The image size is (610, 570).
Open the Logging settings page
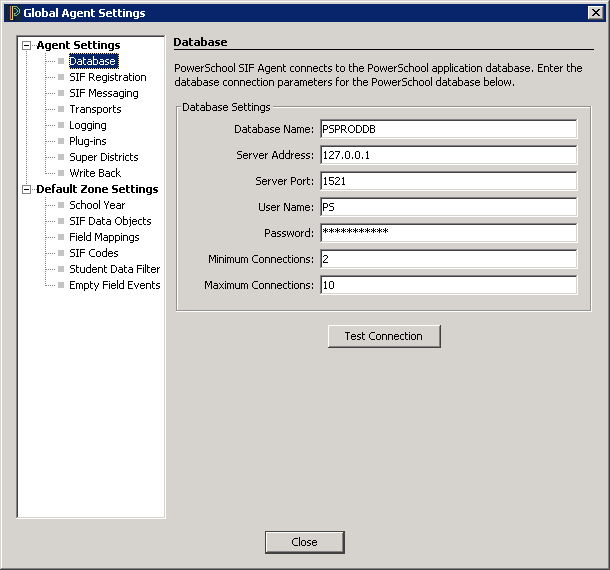click(x=87, y=125)
